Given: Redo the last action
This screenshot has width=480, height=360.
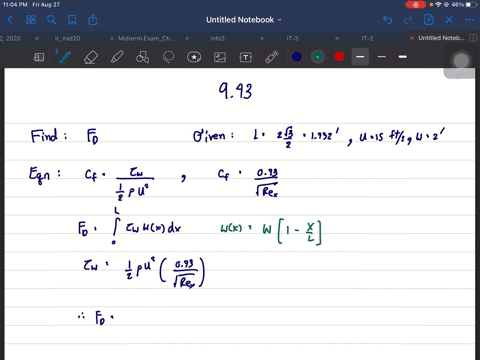Looking at the screenshot, I should (x=408, y=20).
